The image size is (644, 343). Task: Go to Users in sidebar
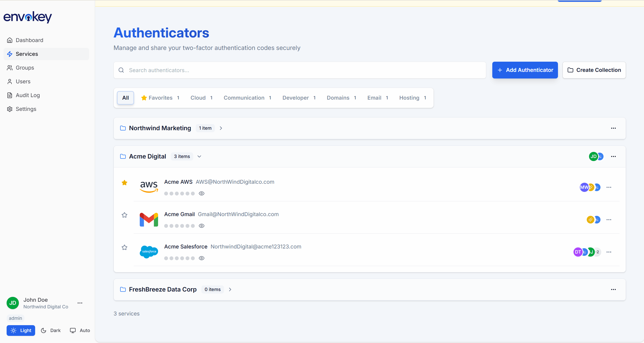(46, 82)
